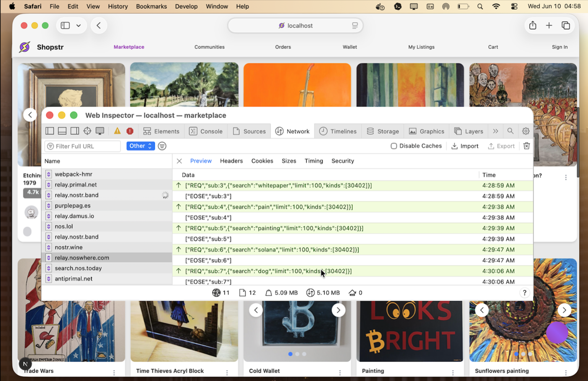The height and width of the screenshot is (381, 588).
Task: Click the inspector help question mark button
Action: point(525,293)
